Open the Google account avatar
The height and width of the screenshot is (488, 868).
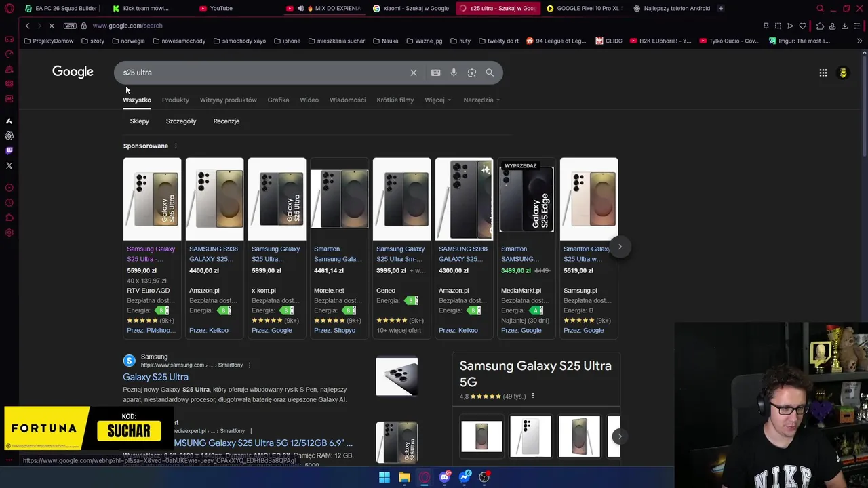point(843,73)
